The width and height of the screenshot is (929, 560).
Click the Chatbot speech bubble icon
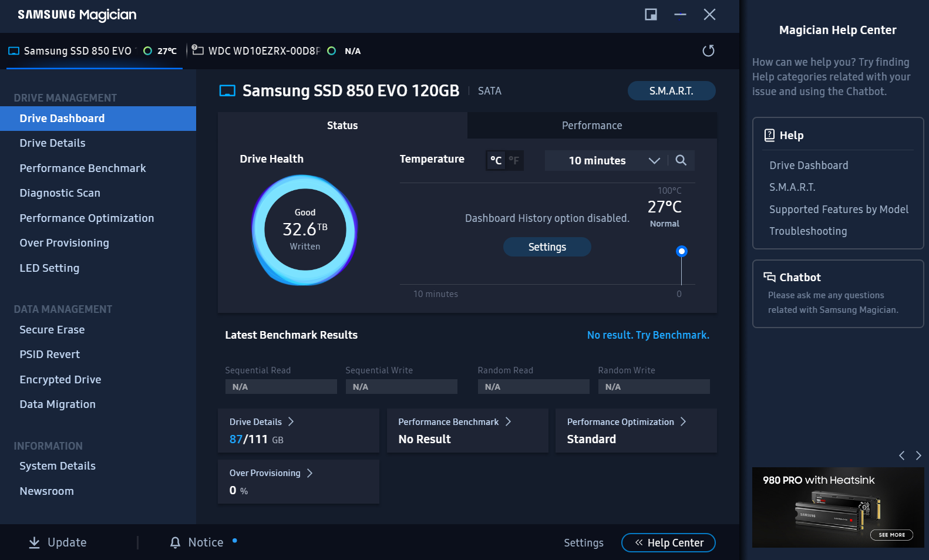pos(769,277)
